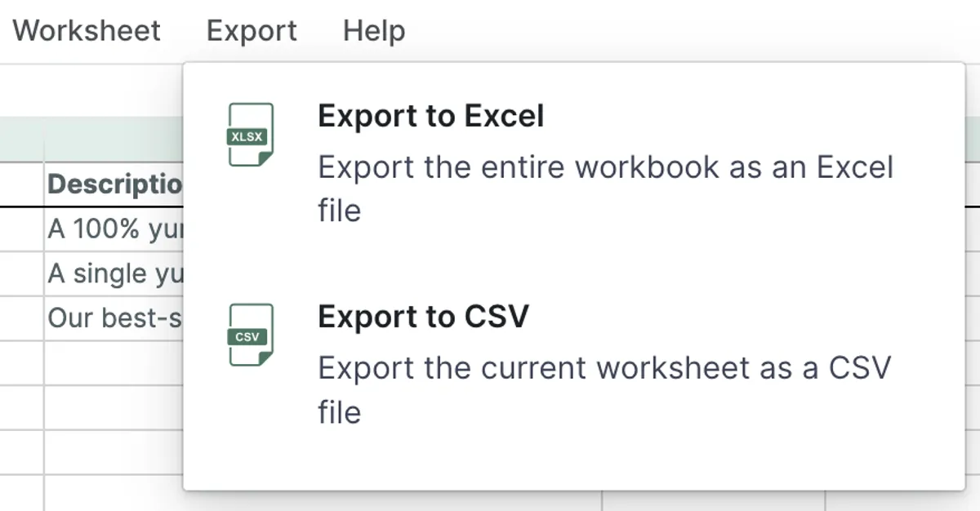980x511 pixels.
Task: Open the Help menu
Action: tap(373, 31)
